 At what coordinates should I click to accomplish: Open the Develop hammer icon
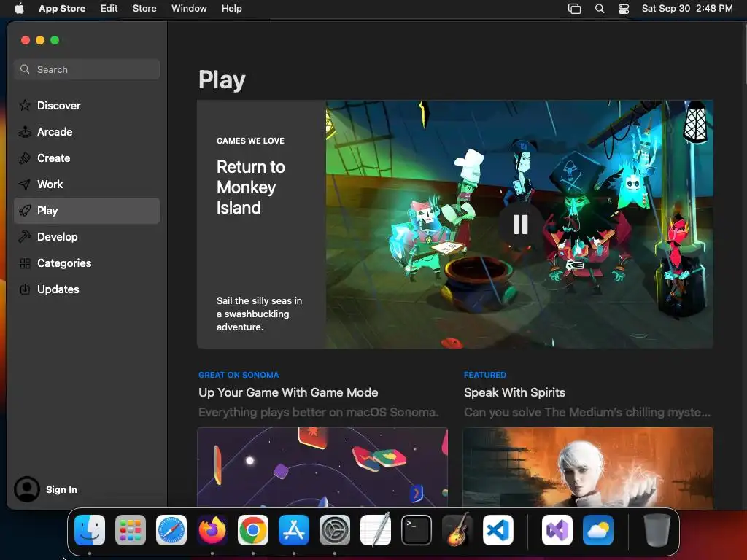click(x=25, y=237)
